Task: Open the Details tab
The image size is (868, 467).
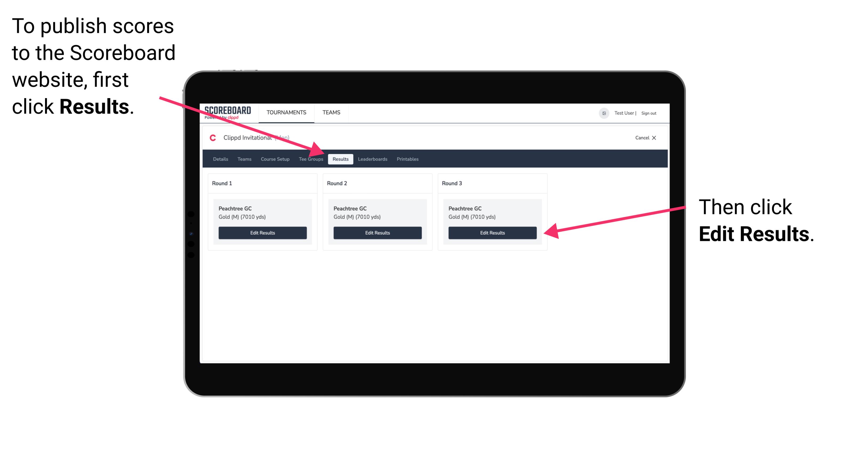Action: point(220,159)
